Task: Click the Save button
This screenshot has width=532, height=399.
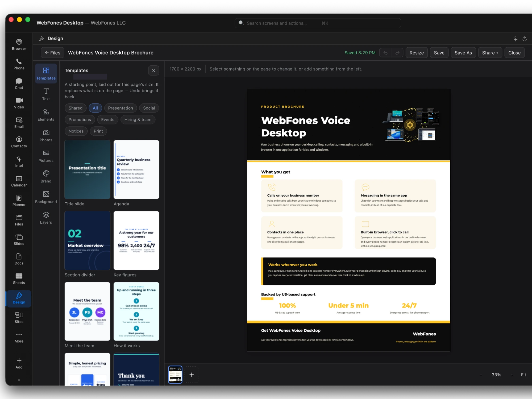Action: [x=439, y=53]
